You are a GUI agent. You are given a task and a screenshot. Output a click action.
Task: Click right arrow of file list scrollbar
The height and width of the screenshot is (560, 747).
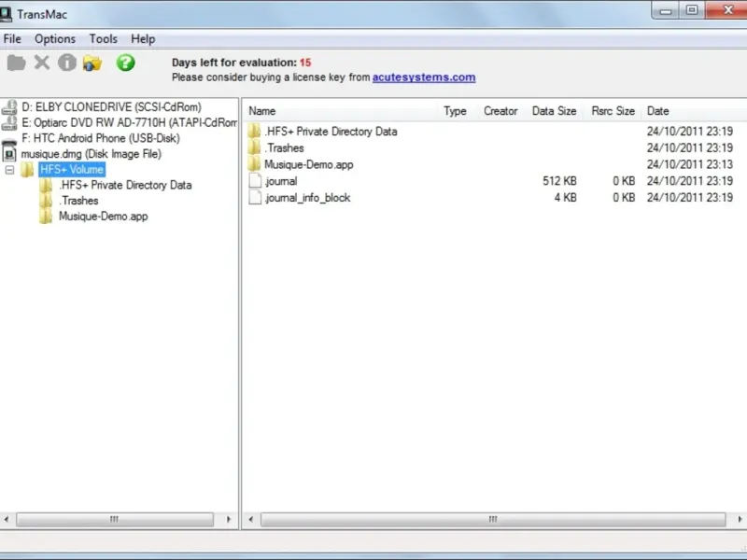coord(740,519)
